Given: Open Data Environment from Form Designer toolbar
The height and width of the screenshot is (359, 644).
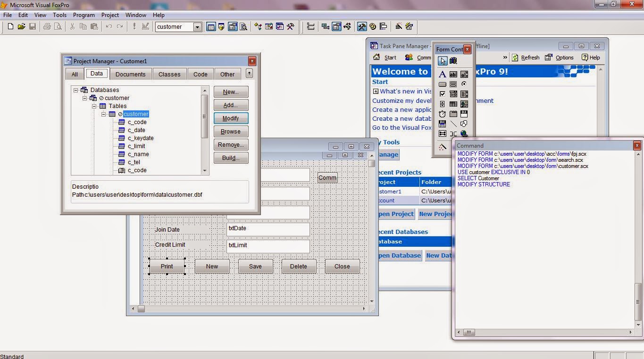Looking at the screenshot, I should pyautogui.click(x=326, y=27).
